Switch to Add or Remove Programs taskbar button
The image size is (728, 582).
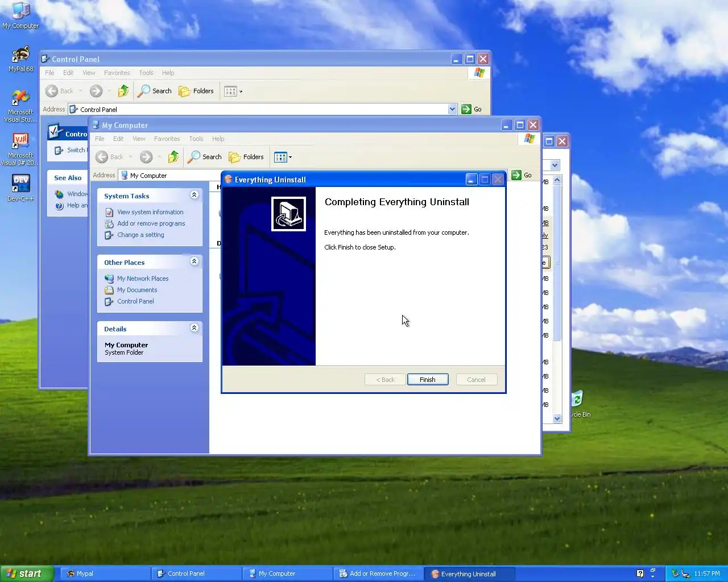point(378,573)
